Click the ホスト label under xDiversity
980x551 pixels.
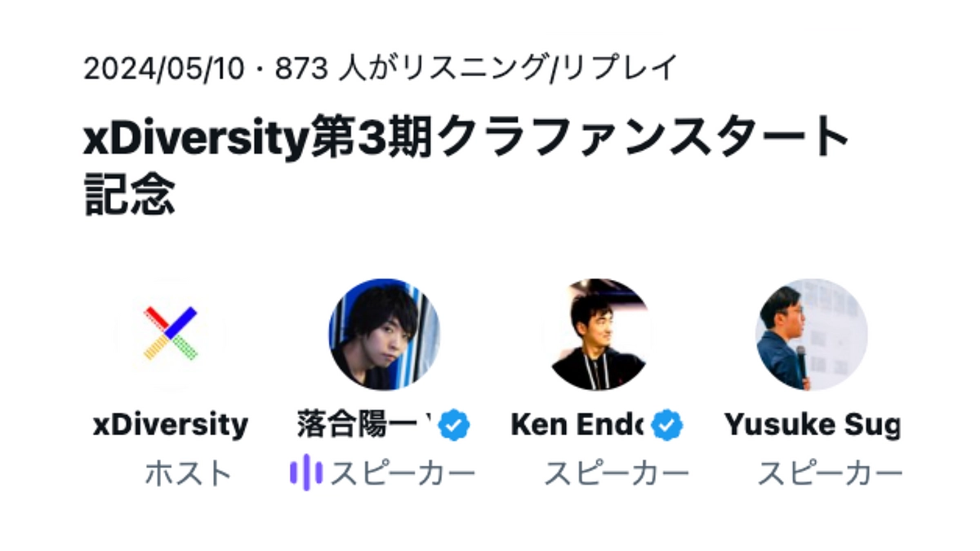coord(169,470)
